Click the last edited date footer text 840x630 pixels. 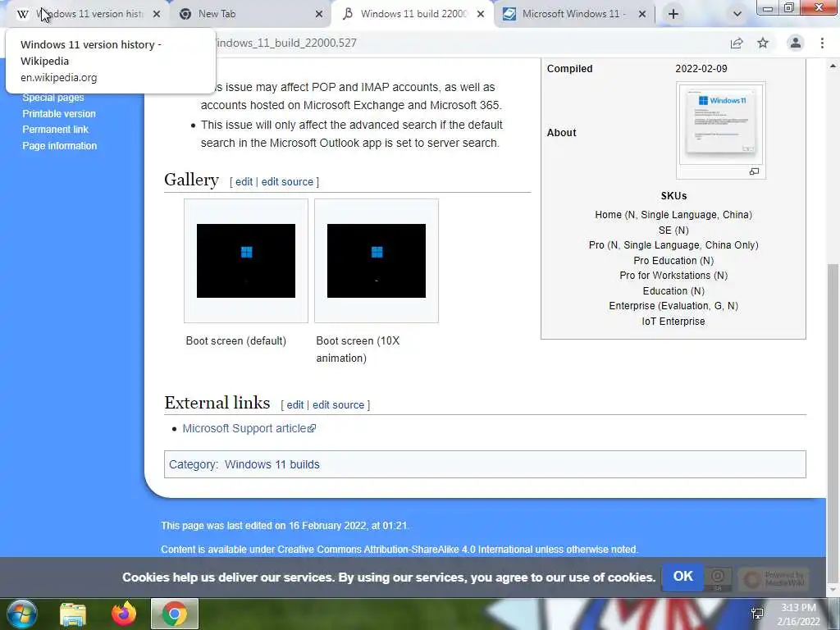pyautogui.click(x=285, y=526)
